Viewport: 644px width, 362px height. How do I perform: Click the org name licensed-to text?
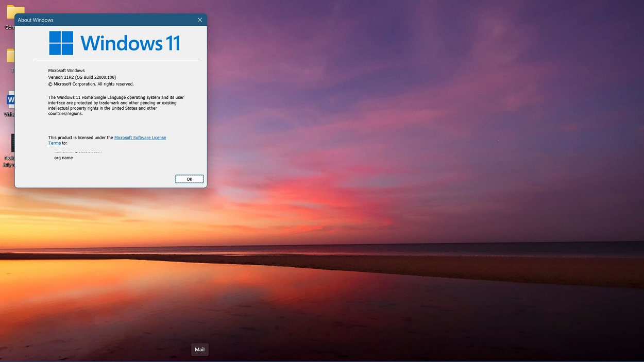[x=63, y=158]
